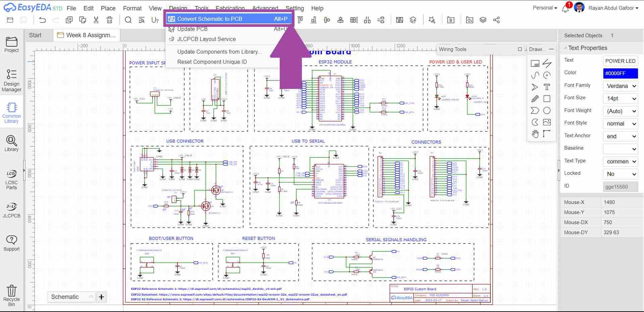
Task: Restore the Wiring Tools panel
Action: (520, 49)
